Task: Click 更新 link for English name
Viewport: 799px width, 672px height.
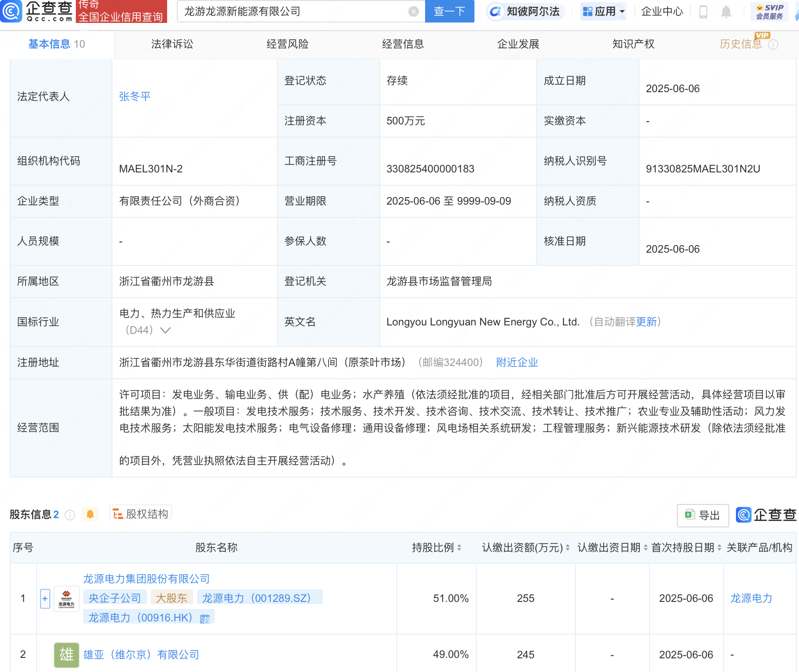Action: [x=646, y=322]
